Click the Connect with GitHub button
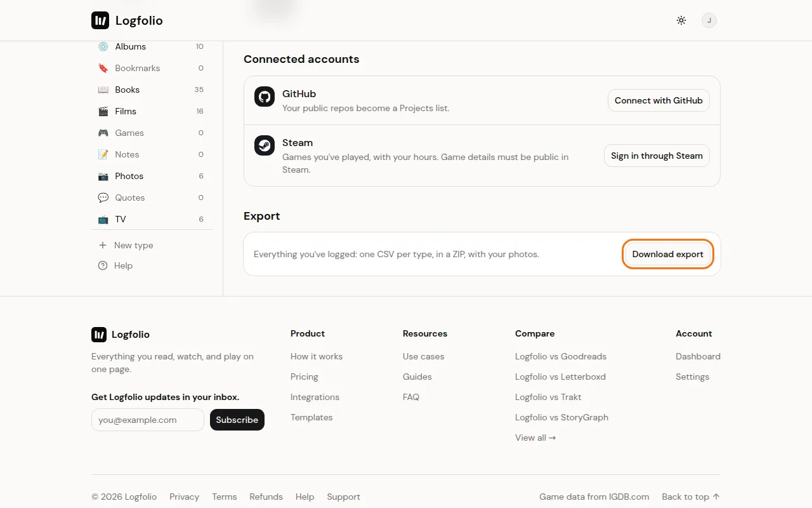The height and width of the screenshot is (508, 812). pyautogui.click(x=658, y=100)
